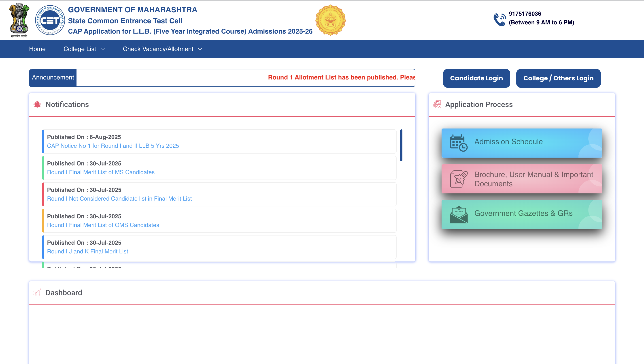Click the Maharashtra government golden seal
The image size is (644, 364).
(330, 20)
